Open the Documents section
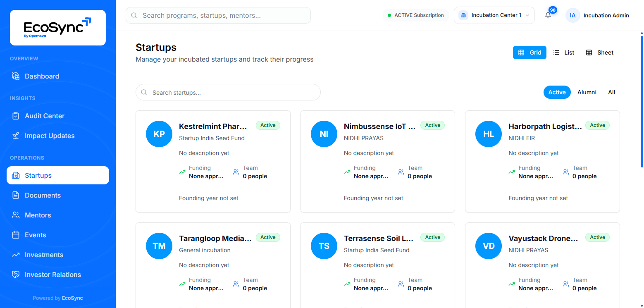 pos(58,195)
